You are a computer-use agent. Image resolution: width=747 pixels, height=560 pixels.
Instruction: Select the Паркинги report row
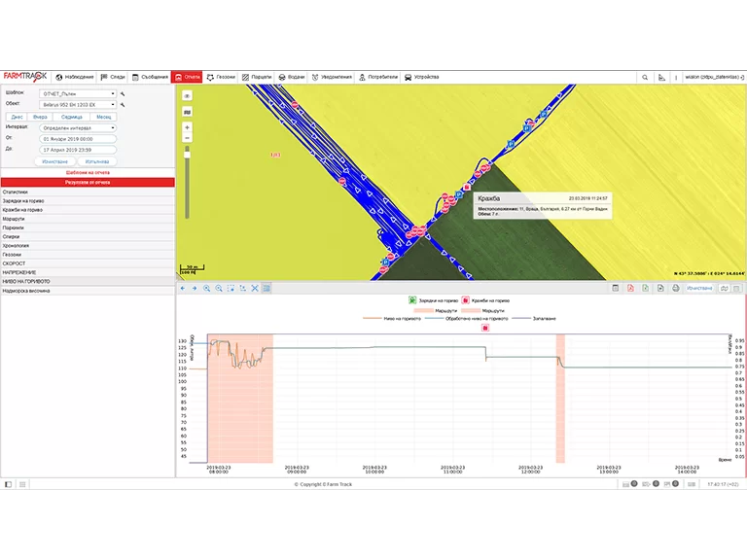[x=88, y=227]
